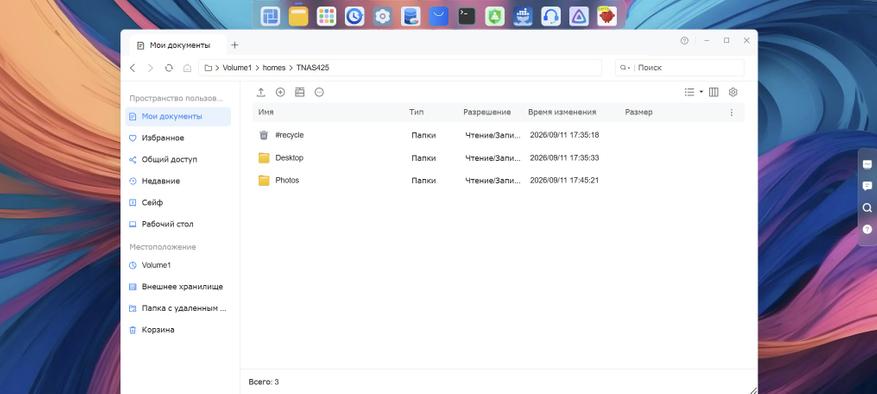
Task: Go to home folder icon
Action: tap(187, 68)
